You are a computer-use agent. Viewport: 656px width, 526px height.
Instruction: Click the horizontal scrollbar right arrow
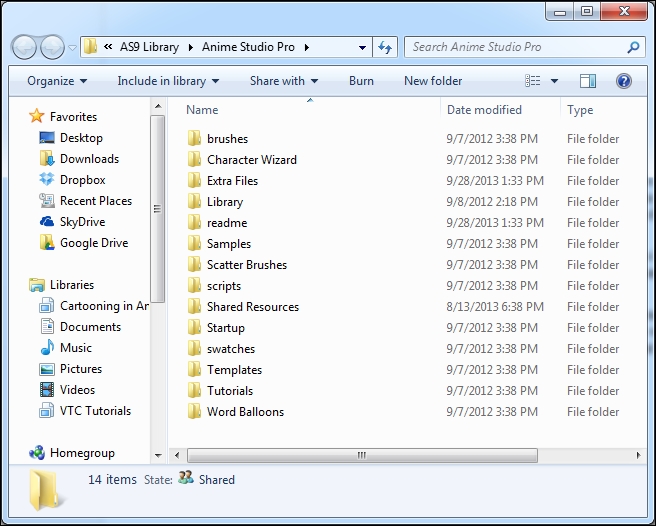tap(638, 455)
